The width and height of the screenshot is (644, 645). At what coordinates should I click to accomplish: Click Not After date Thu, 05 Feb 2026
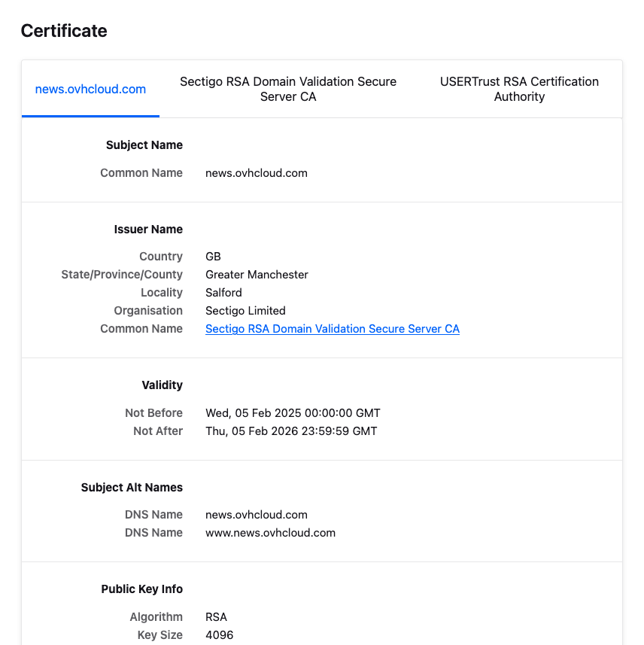[x=291, y=431]
